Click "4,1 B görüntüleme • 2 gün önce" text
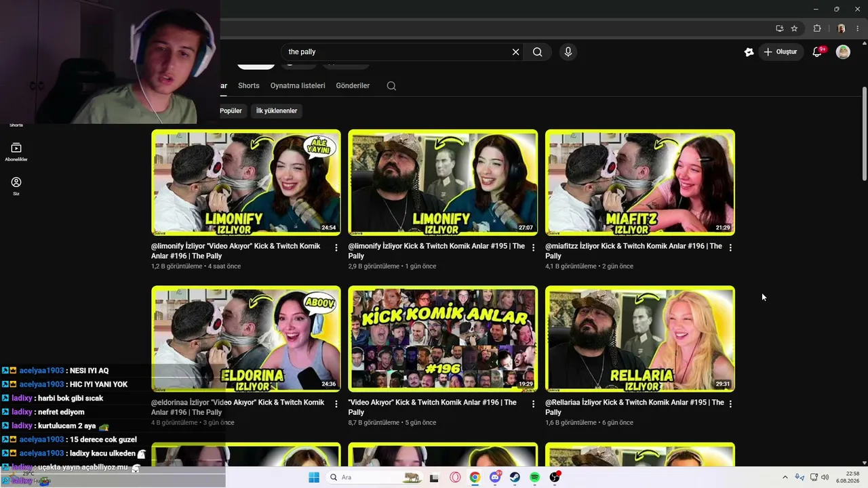This screenshot has height=488, width=868. coord(589,266)
